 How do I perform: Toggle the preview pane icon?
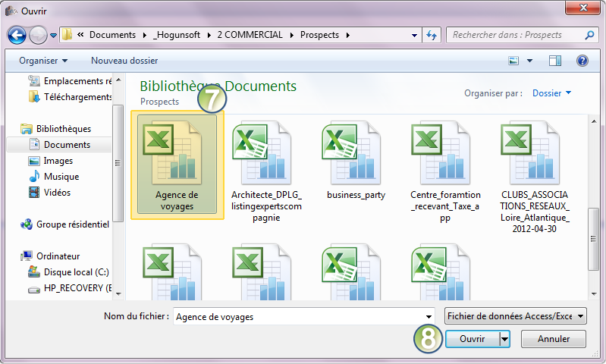point(555,61)
